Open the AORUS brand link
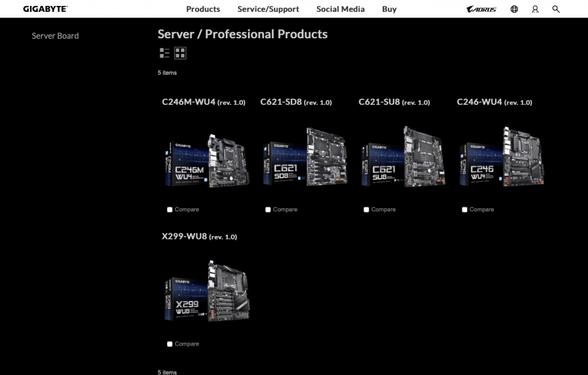 coord(481,9)
